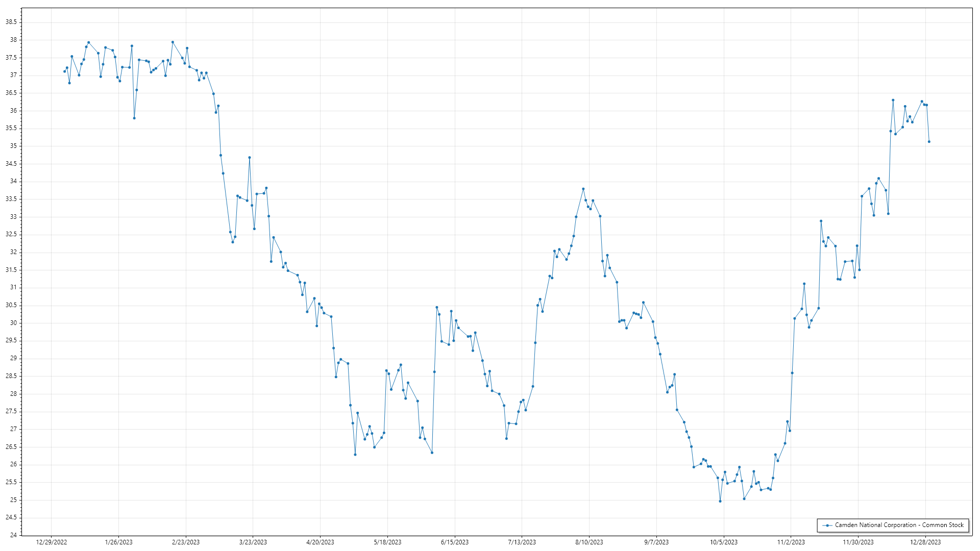
Task: Click the 5/18/2023 x-axis date label
Action: click(387, 542)
